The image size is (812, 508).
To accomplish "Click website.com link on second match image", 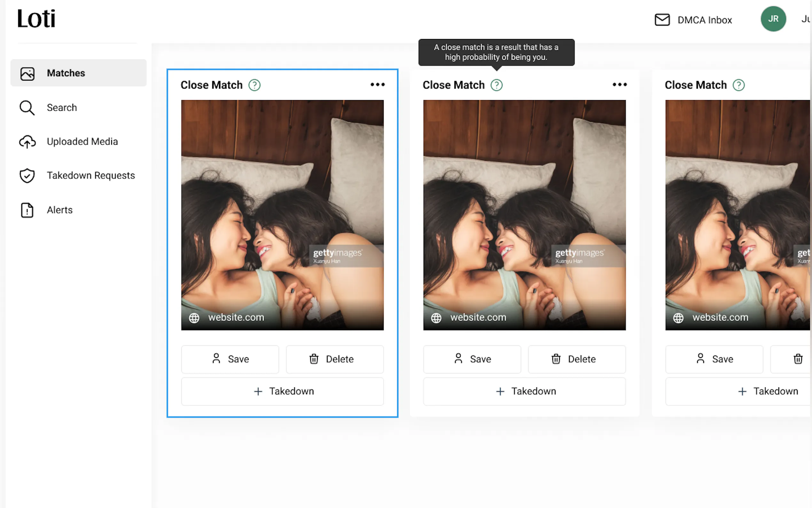I will click(x=478, y=317).
